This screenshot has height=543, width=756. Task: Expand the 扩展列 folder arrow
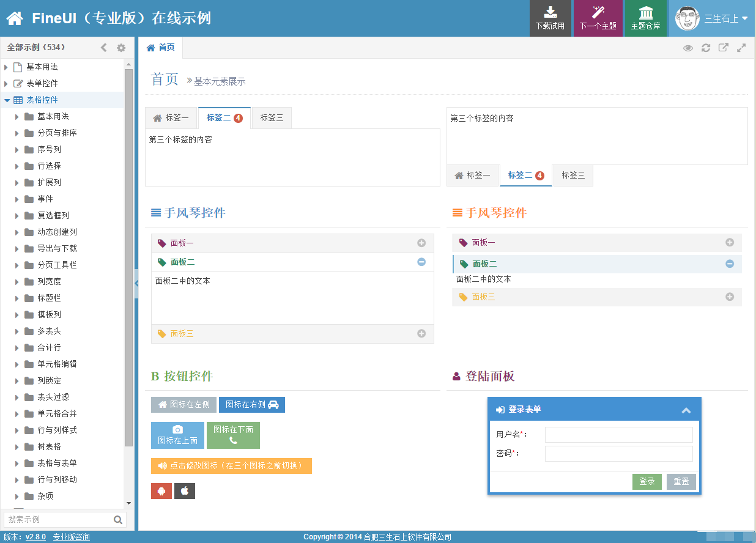pyautogui.click(x=17, y=182)
